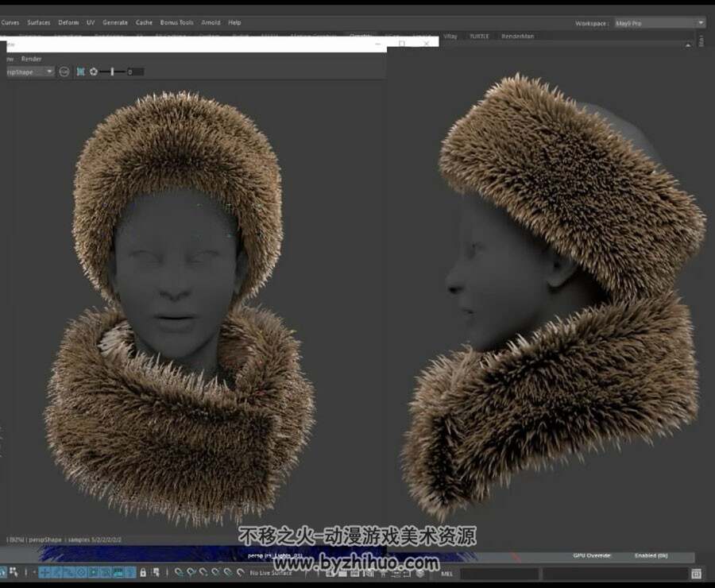Image resolution: width=715 pixels, height=588 pixels.
Task: Toggle the lock selection padlock icon
Action: click(143, 572)
